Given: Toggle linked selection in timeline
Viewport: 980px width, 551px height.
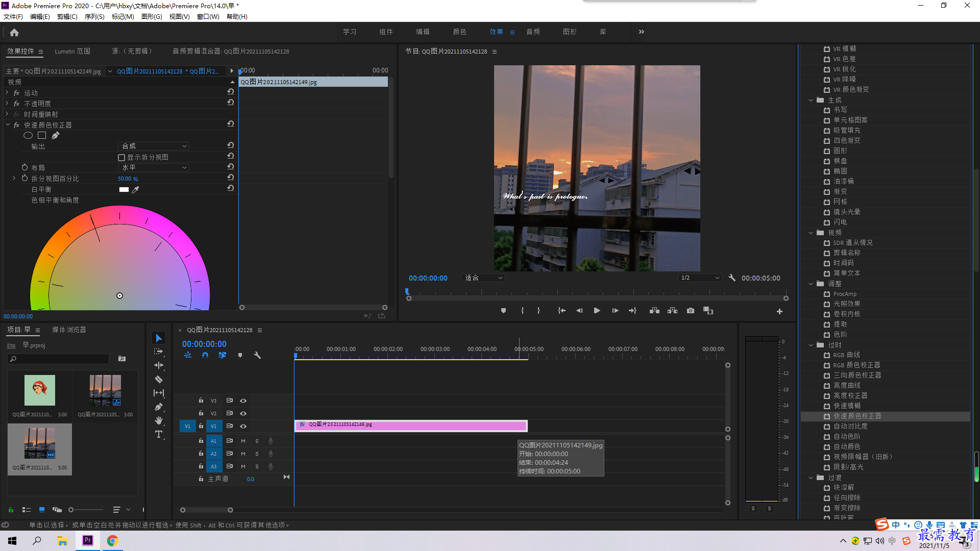Looking at the screenshot, I should (x=223, y=355).
